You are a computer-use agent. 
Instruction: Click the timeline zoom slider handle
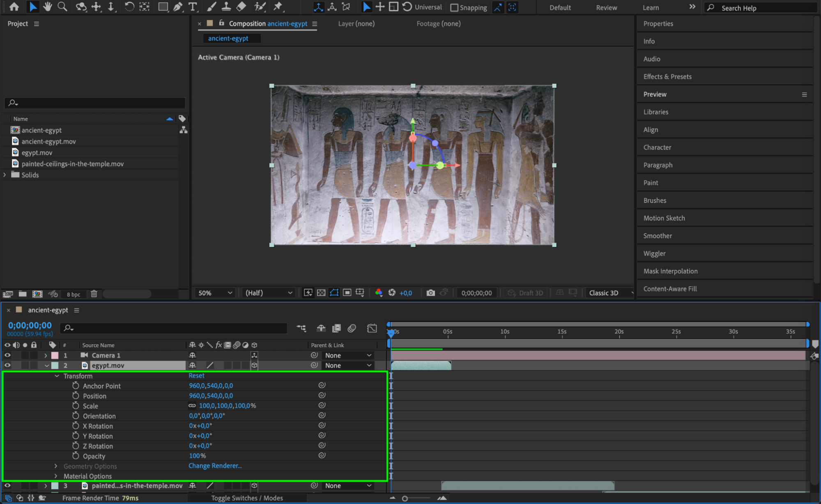coord(405,498)
